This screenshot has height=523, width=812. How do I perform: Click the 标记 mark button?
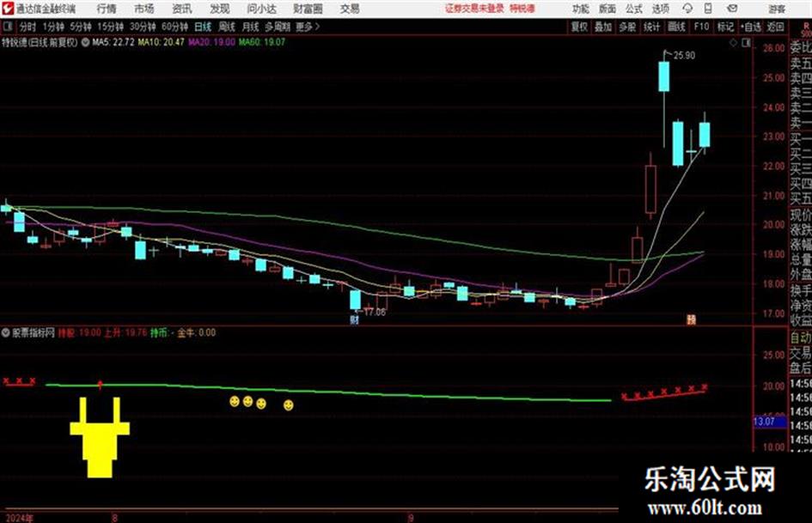tap(725, 27)
